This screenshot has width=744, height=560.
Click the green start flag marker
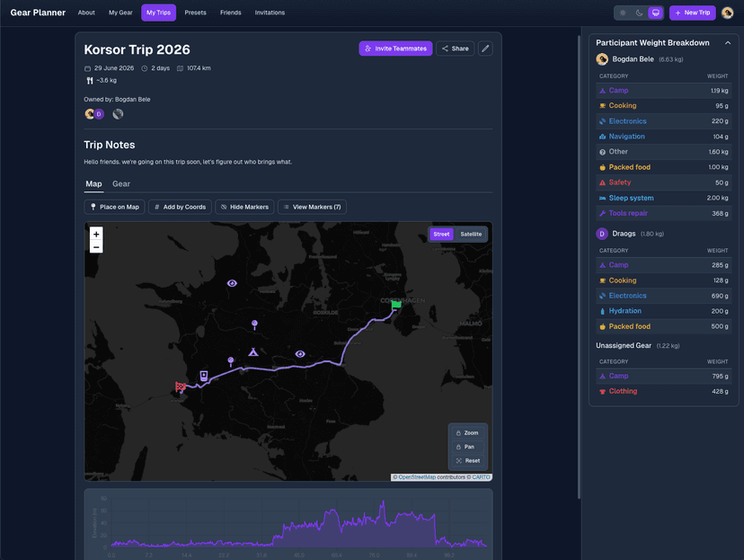pos(396,306)
